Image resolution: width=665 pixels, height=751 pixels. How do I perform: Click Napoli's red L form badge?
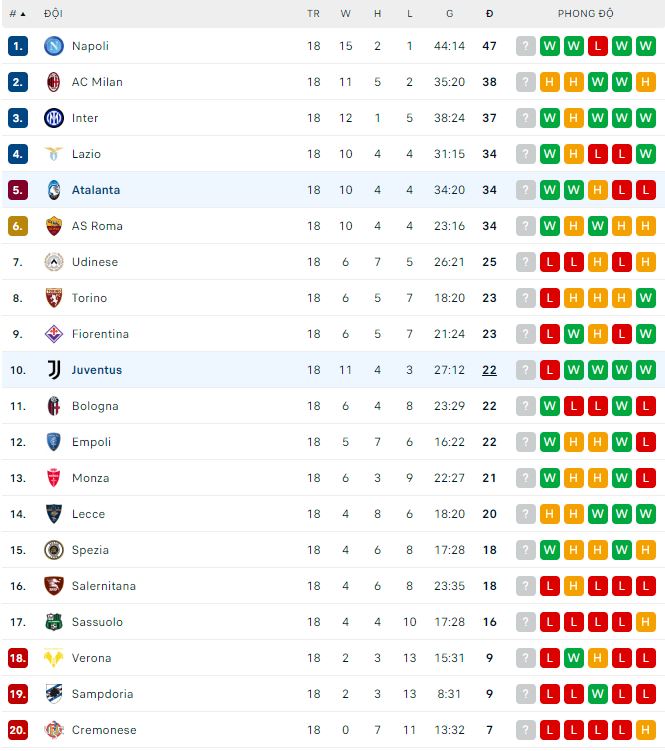click(x=598, y=46)
